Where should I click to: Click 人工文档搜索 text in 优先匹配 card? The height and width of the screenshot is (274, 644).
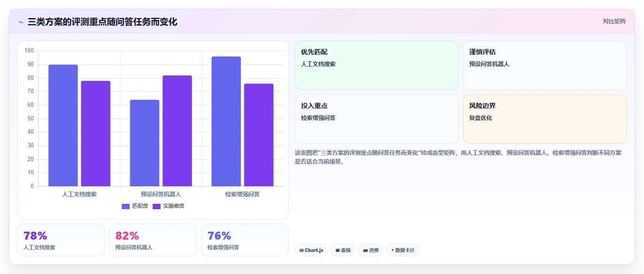point(318,64)
